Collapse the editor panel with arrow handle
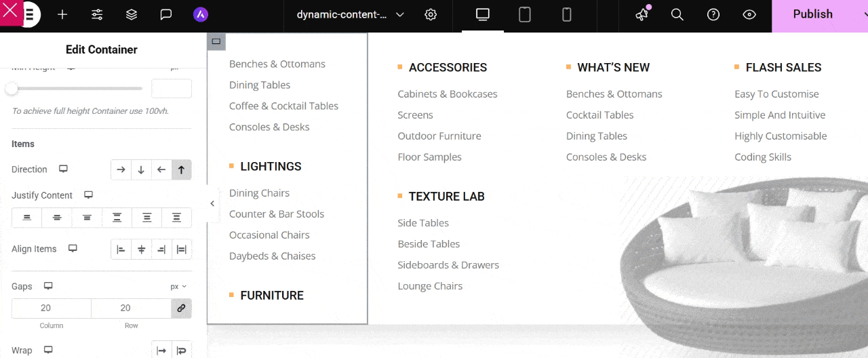Screen dimensions: 868x358 [x=212, y=203]
